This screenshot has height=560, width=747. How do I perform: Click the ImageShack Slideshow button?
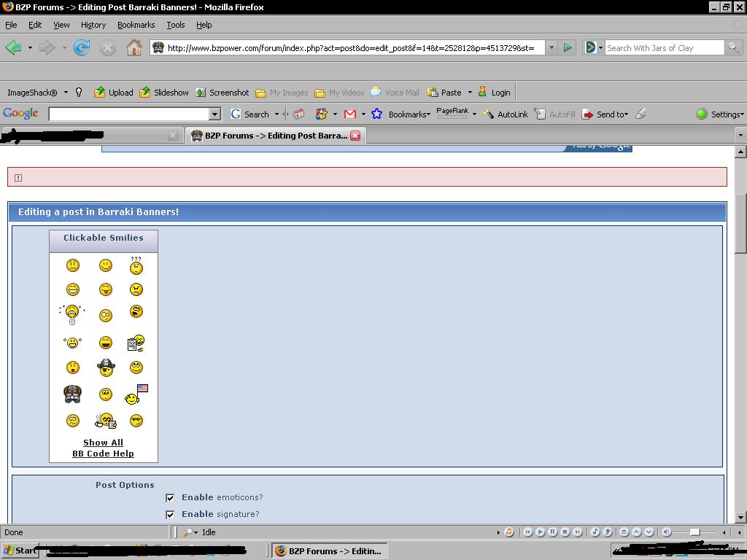pos(164,93)
